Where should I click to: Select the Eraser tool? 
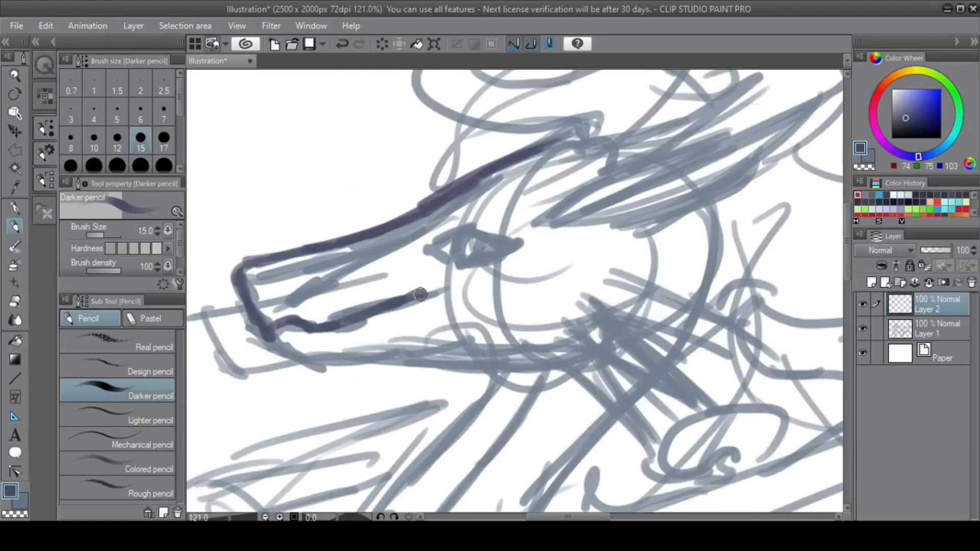pos(15,302)
